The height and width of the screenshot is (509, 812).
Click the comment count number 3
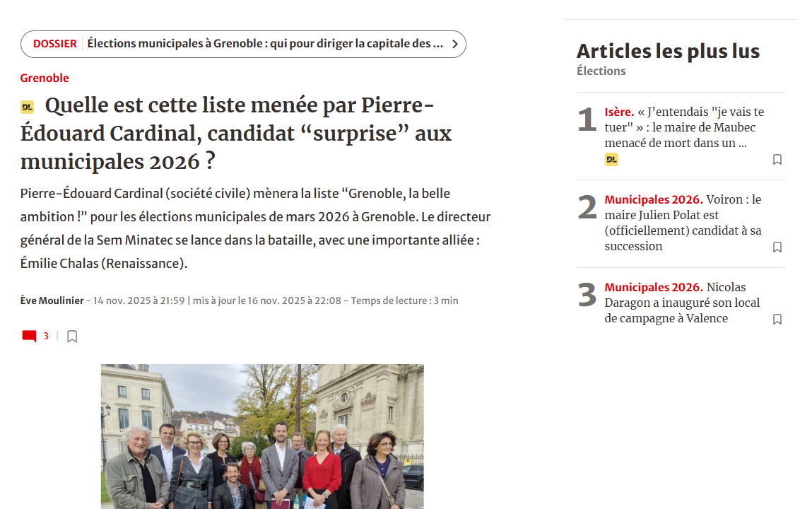pyautogui.click(x=46, y=337)
